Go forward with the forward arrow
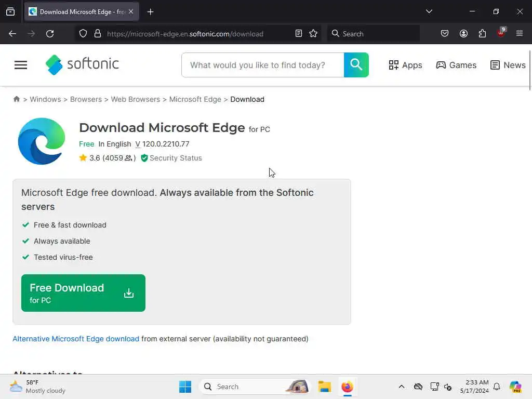532x399 pixels. click(31, 34)
